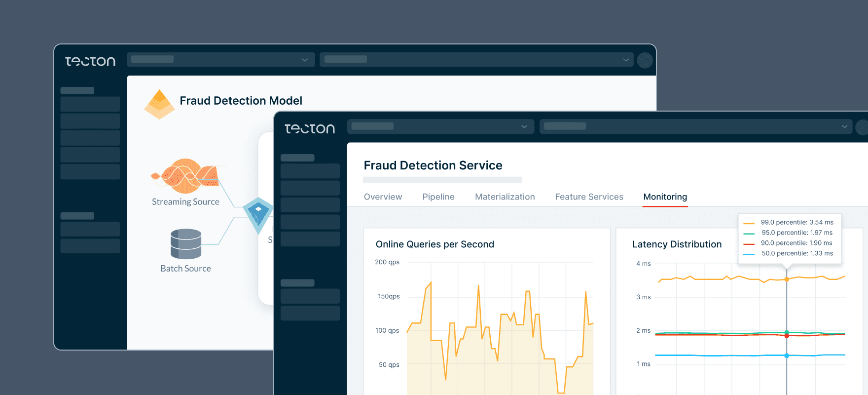
Task: Click the Fraud Detection Service title
Action: point(433,165)
